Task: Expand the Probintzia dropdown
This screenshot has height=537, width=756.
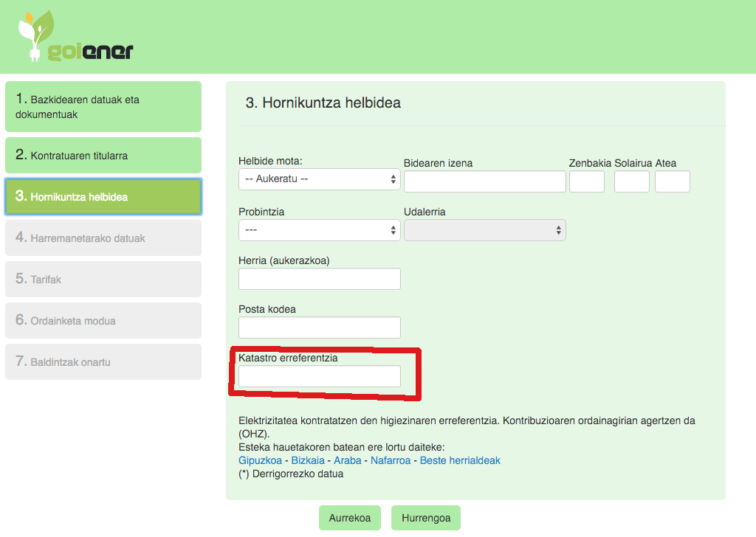Action: pyautogui.click(x=319, y=230)
